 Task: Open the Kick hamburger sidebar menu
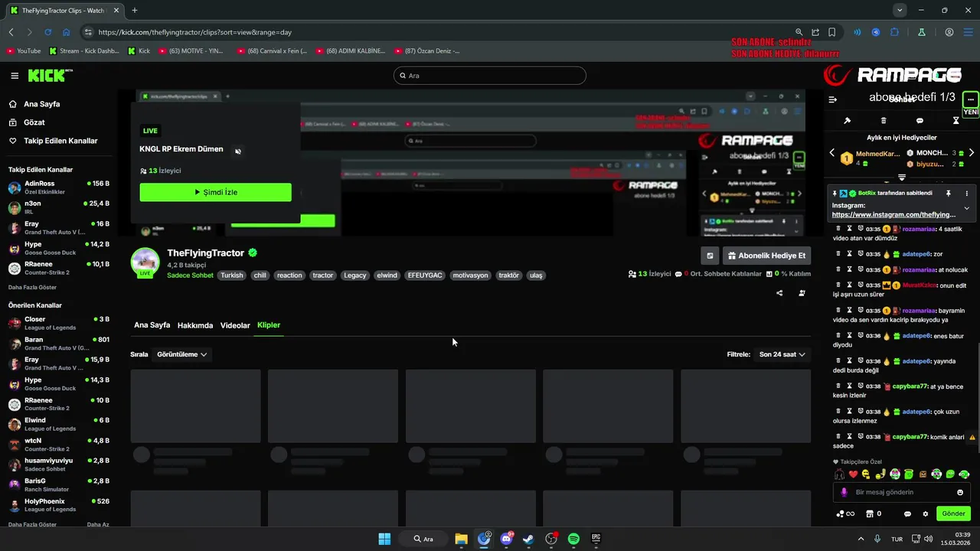click(15, 76)
